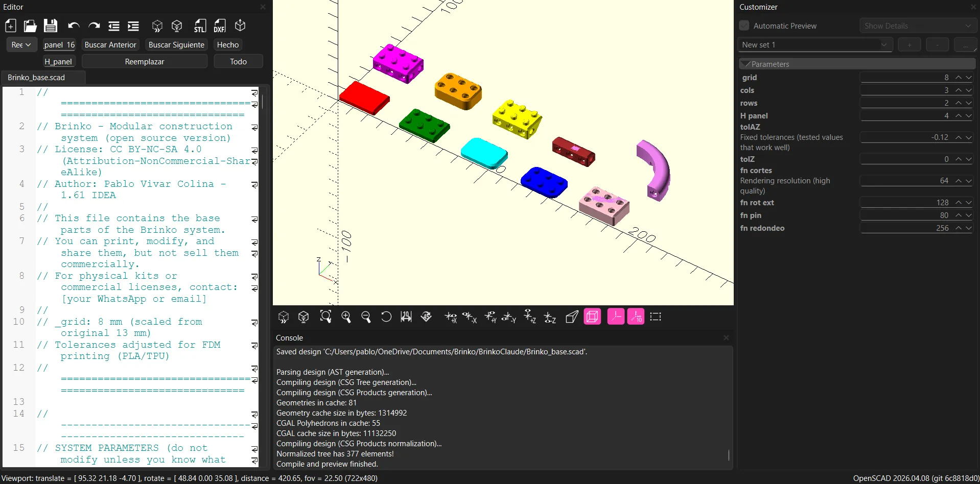Viewport: 980px width, 484px height.
Task: Export the model as STL
Action: pyautogui.click(x=200, y=26)
